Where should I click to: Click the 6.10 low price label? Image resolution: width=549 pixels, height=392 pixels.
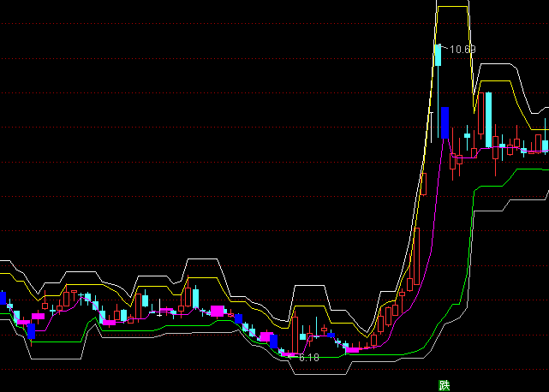point(308,357)
